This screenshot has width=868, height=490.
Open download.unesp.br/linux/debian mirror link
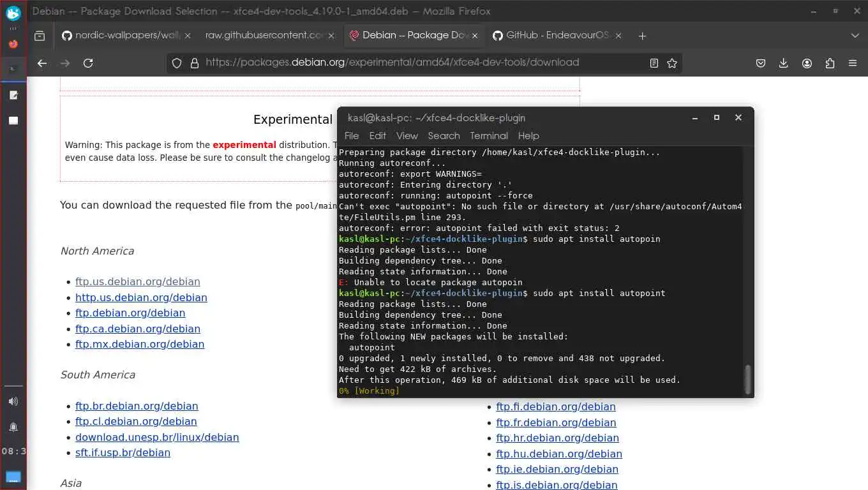(x=157, y=437)
